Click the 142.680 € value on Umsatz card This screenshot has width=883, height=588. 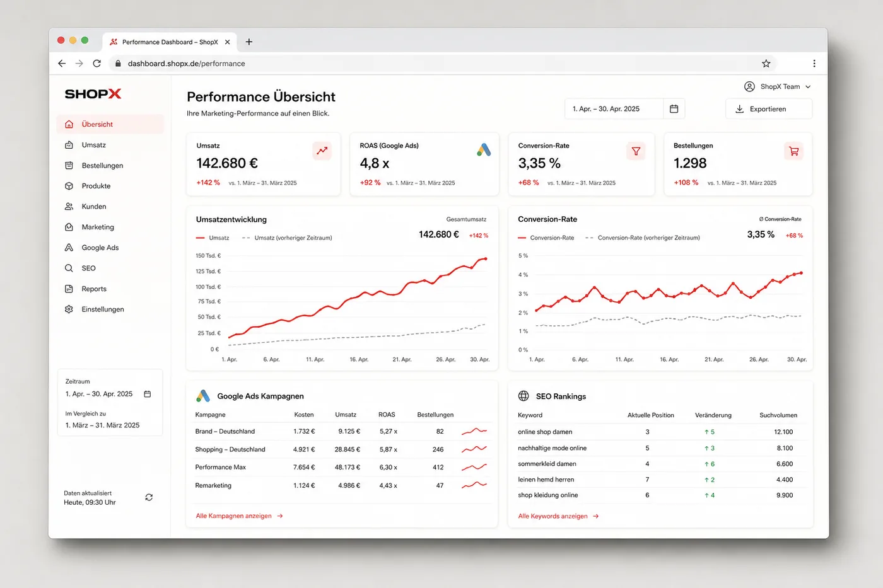[227, 163]
